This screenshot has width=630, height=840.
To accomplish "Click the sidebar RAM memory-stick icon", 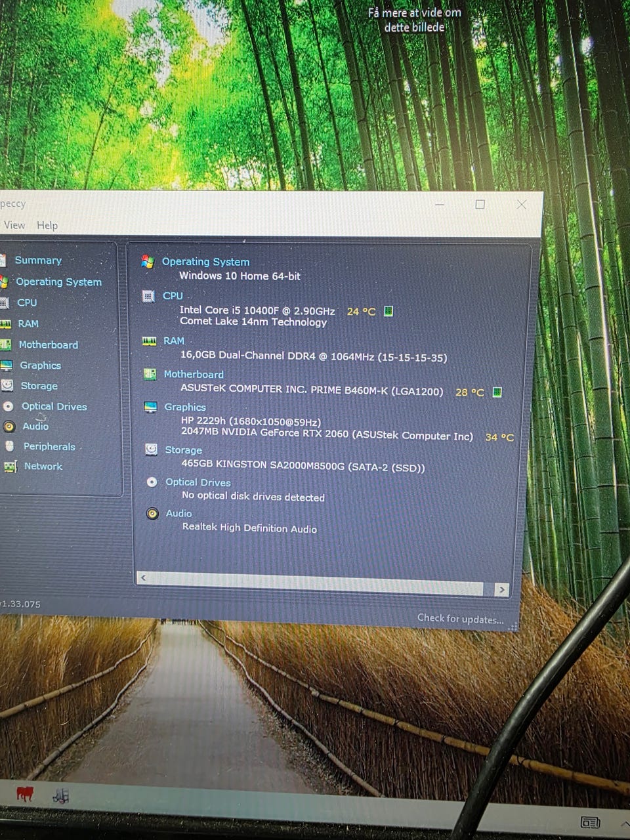I will tap(5, 324).
